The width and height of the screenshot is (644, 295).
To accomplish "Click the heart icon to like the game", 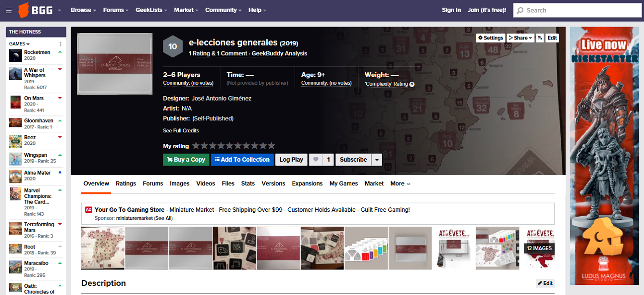I will coord(315,160).
